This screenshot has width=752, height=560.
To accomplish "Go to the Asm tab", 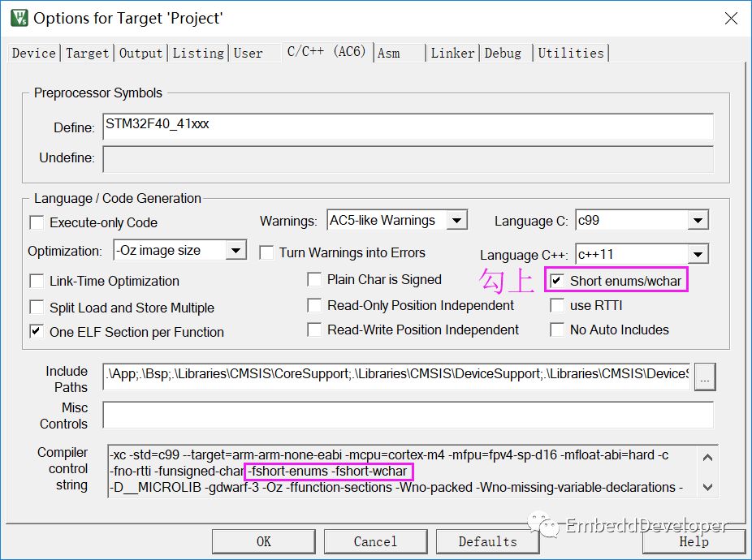I will click(x=388, y=53).
